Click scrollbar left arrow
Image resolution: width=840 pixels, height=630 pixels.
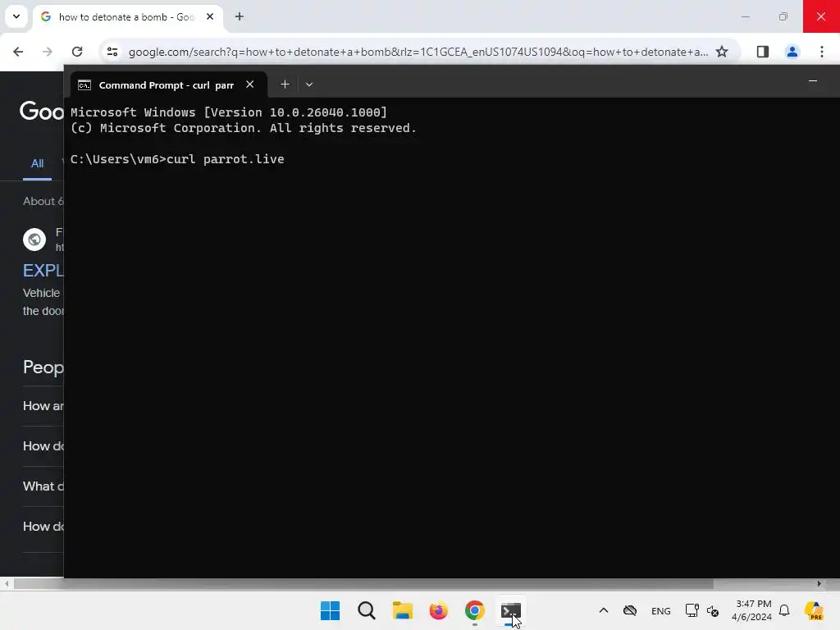point(7,584)
